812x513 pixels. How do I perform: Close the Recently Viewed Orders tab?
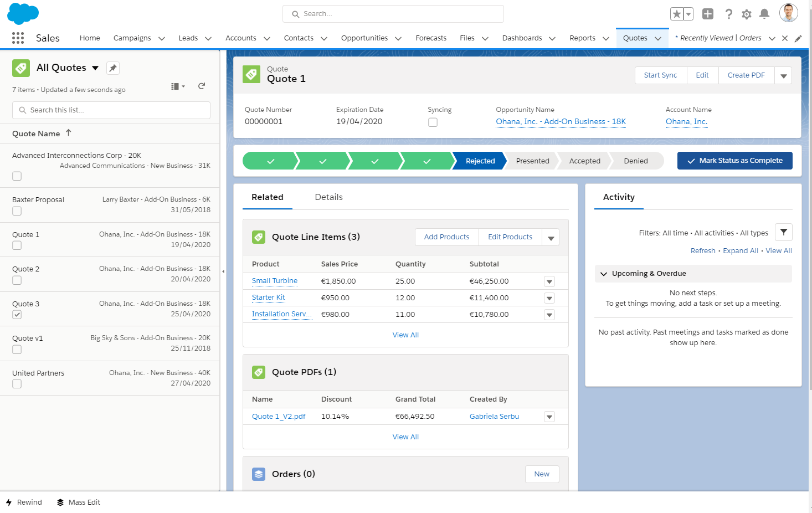coord(785,38)
